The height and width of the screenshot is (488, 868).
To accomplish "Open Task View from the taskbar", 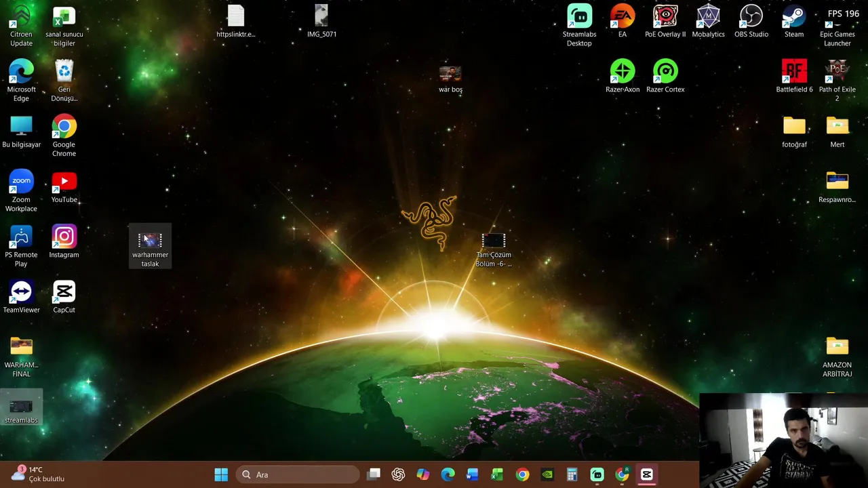I will (374, 474).
